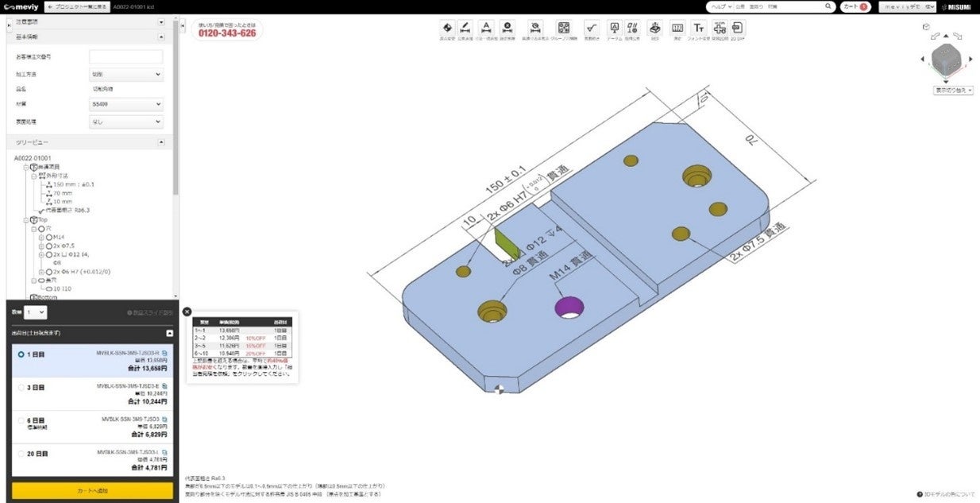Click the customer order number input field

click(125, 57)
